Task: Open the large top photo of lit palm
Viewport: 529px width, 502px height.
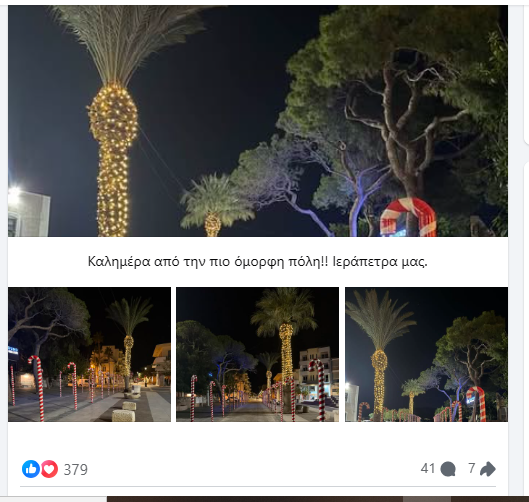Action: point(258,121)
